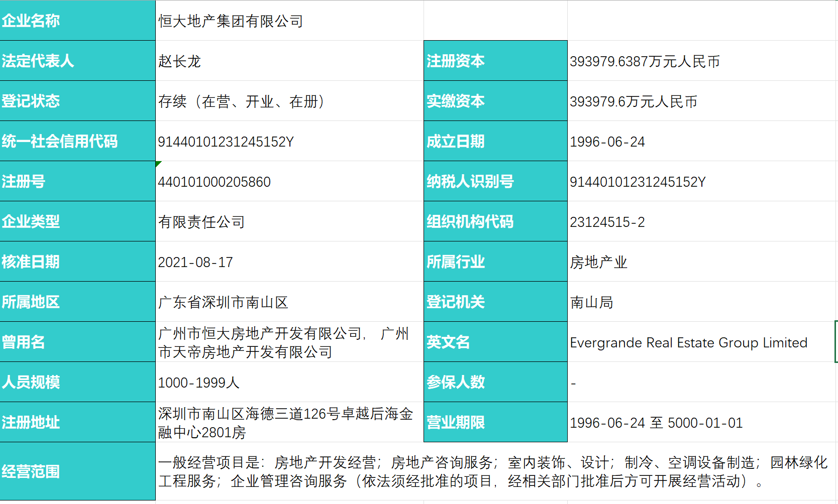This screenshot has height=504, width=838.
Task: Select the 纳税人识别号 label cell
Action: (x=495, y=181)
